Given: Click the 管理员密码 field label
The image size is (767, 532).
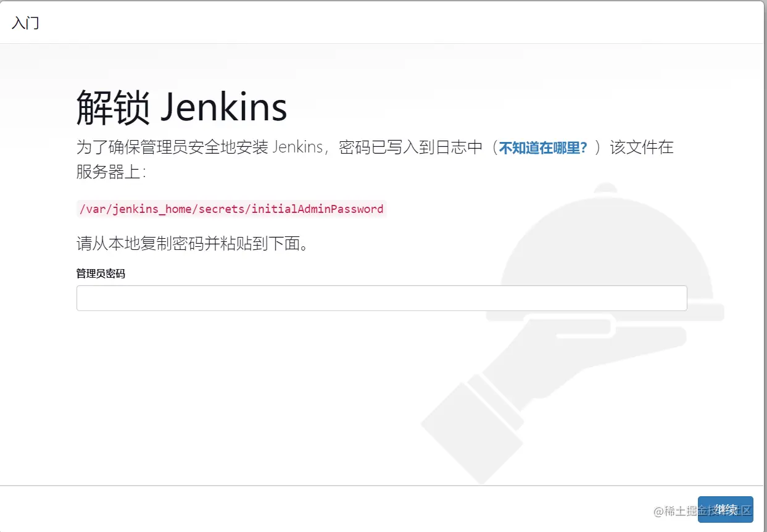Looking at the screenshot, I should click(101, 273).
